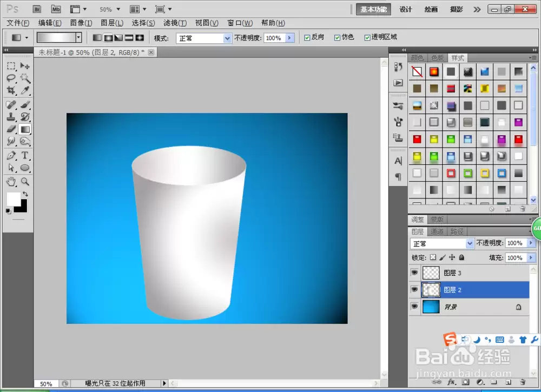Viewport: 541px width, 392px height.
Task: Launch Mini Bridge from top bar
Action: click(x=56, y=9)
